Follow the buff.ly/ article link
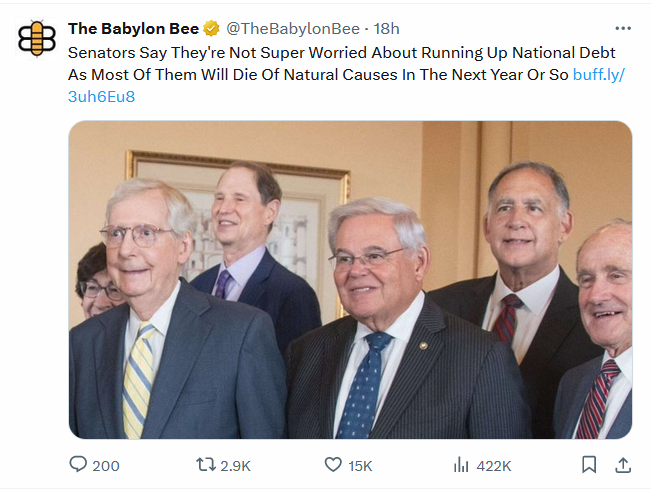This screenshot has height=489, width=651. [599, 75]
